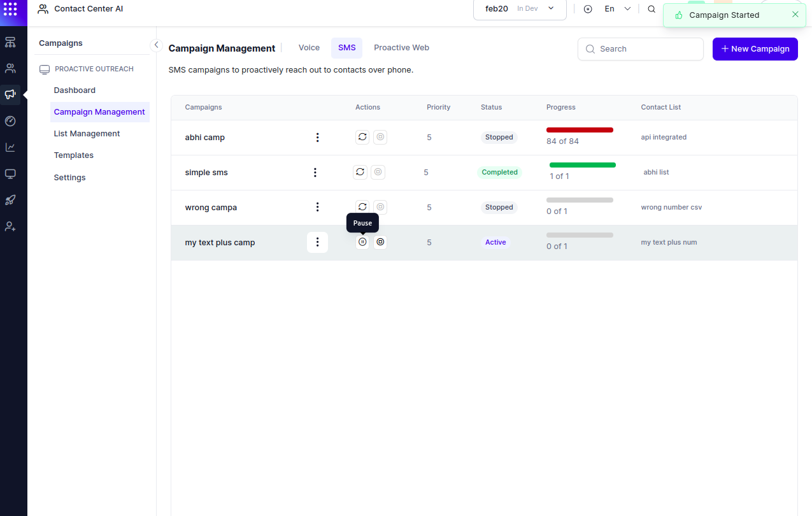Open the En language dropdown
Image resolution: width=812 pixels, height=516 pixels.
click(617, 9)
